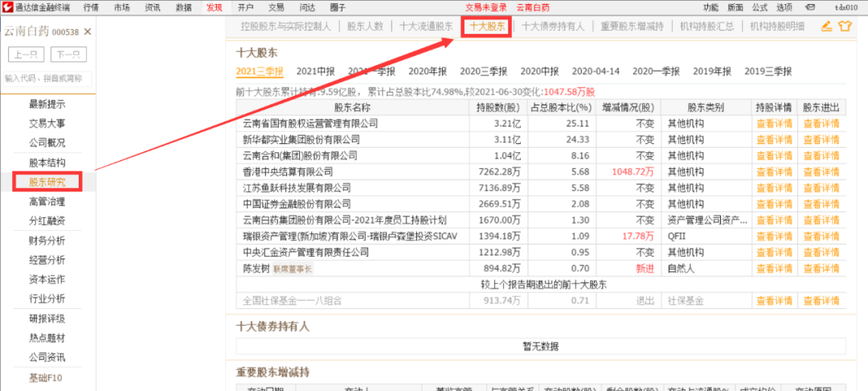Image resolution: width=868 pixels, height=391 pixels.
Task: Select 热点题材 in the sidebar
Action: point(47,338)
